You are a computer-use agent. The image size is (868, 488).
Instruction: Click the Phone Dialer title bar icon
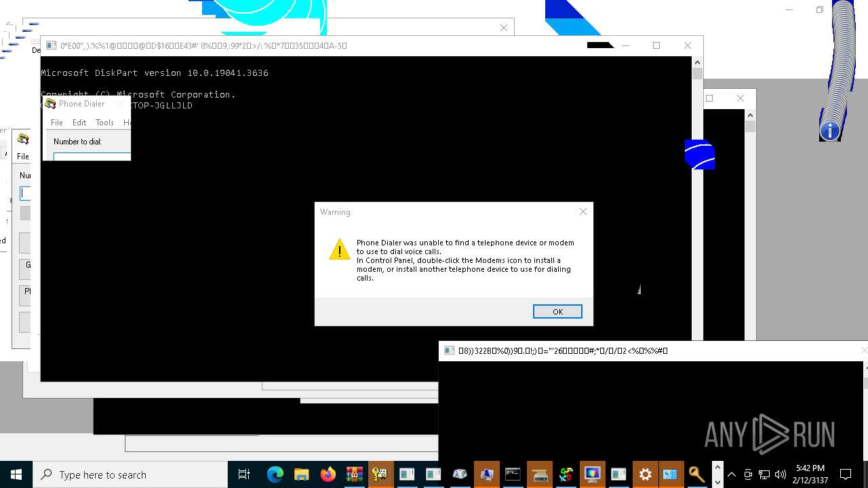click(x=50, y=104)
